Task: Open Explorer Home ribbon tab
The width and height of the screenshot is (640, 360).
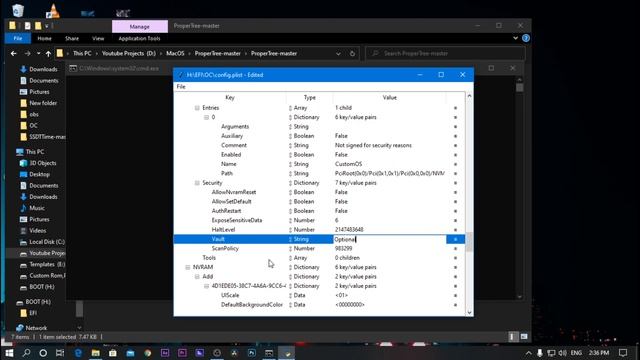Action: [44, 38]
